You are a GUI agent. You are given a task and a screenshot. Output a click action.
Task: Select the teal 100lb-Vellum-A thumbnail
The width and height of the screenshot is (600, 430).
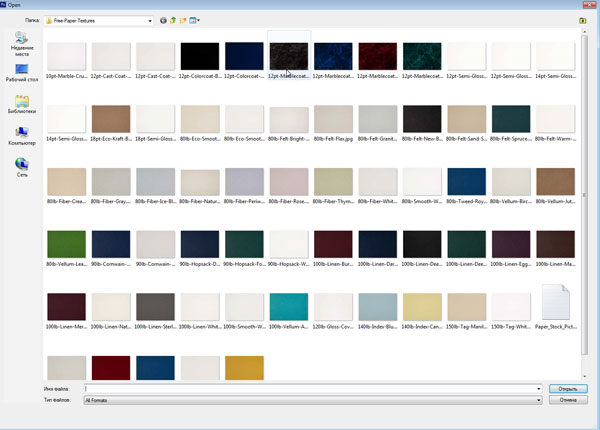(x=289, y=307)
